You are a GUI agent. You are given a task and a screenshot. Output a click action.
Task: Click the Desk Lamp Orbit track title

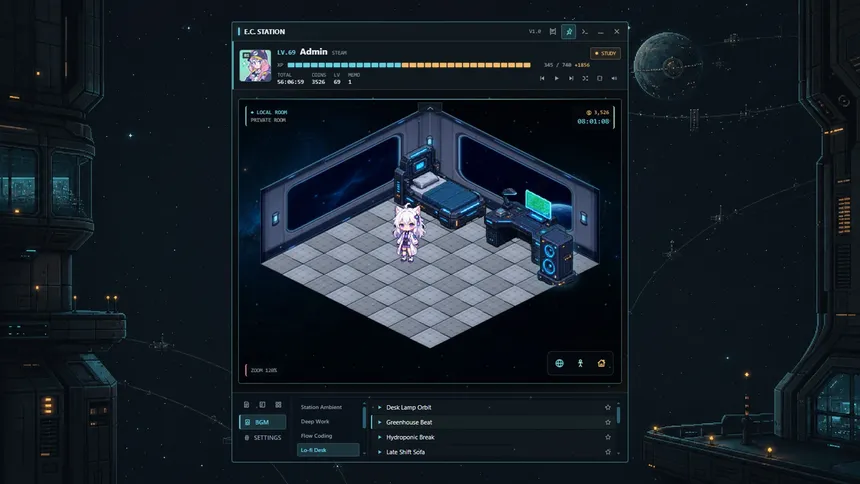409,408
